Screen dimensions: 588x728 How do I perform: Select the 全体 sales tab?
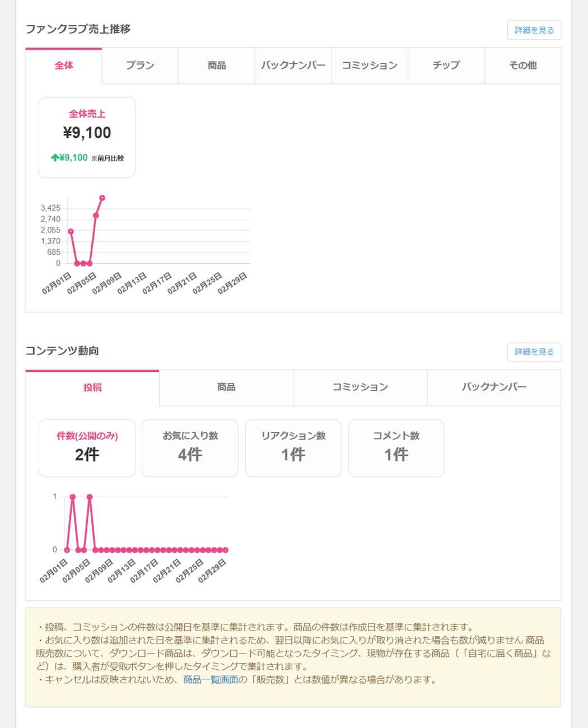64,66
